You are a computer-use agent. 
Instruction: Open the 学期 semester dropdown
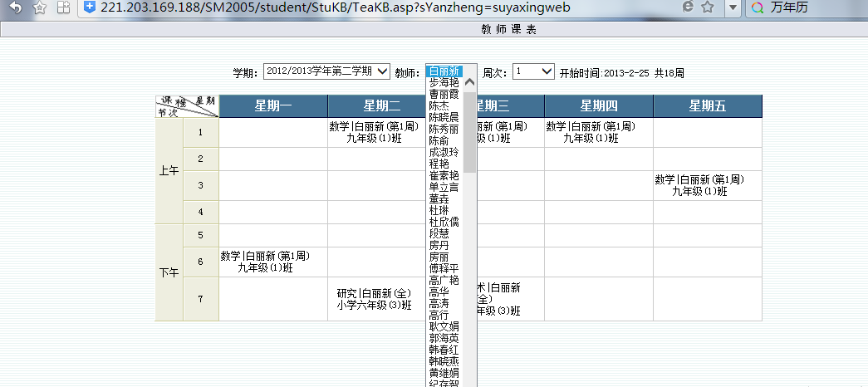tap(326, 71)
